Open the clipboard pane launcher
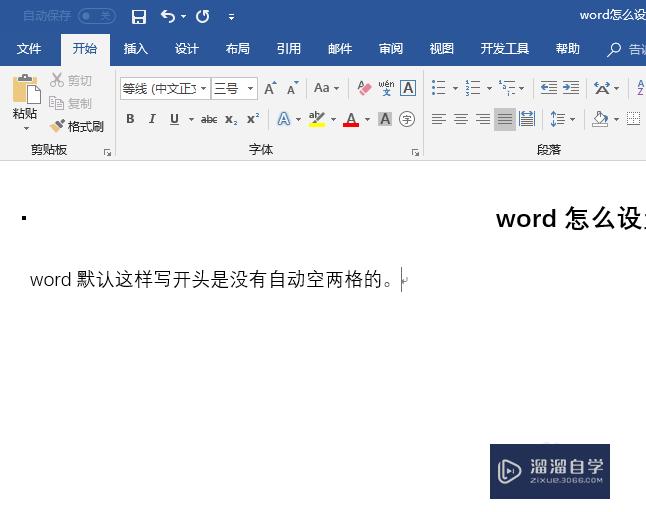This screenshot has width=646, height=512. click(108, 153)
